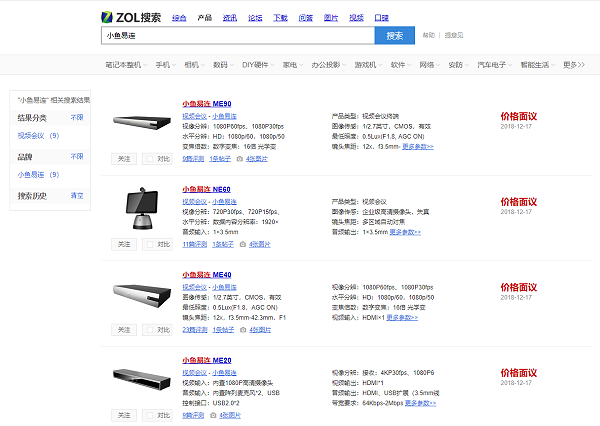
Task: Click the camera icon in NE60 row
Action: [243, 244]
